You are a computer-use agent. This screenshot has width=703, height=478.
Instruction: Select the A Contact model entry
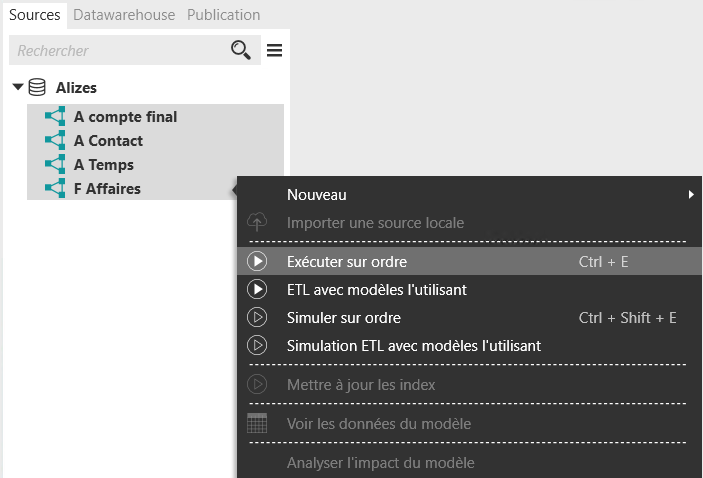[x=108, y=141]
